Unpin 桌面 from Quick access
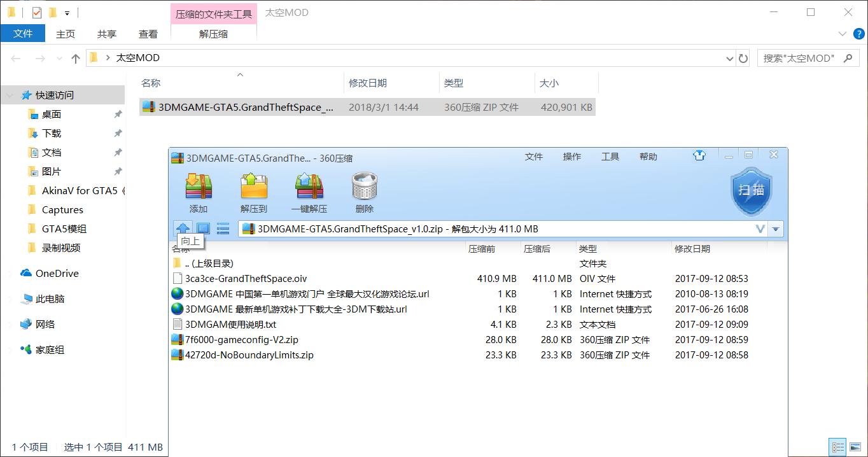Screen dimensions: 868x457 (118, 114)
